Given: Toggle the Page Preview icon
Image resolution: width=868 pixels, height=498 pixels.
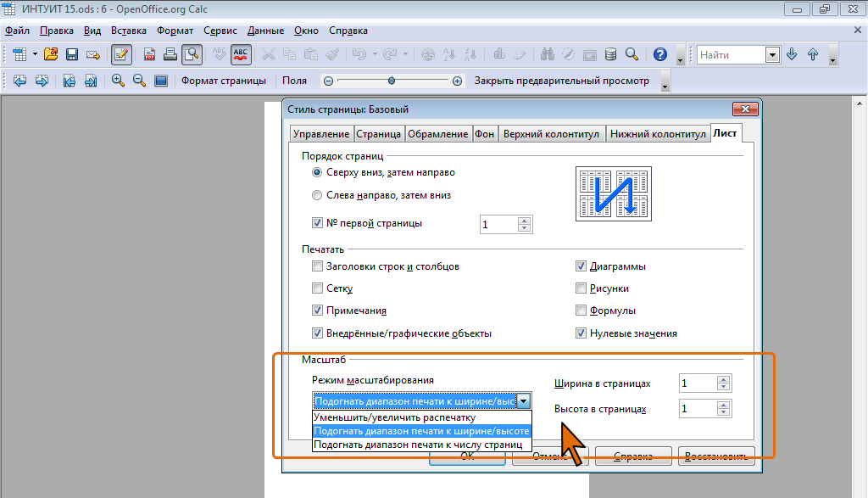Looking at the screenshot, I should click(192, 54).
